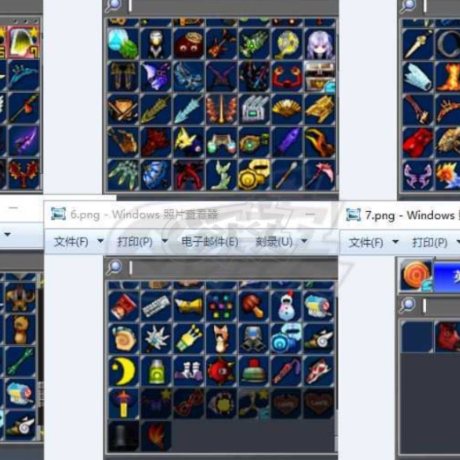460x460 pixels.
Task: Expand arrow next to 刻录(U) in 6.png window
Action: click(x=304, y=241)
